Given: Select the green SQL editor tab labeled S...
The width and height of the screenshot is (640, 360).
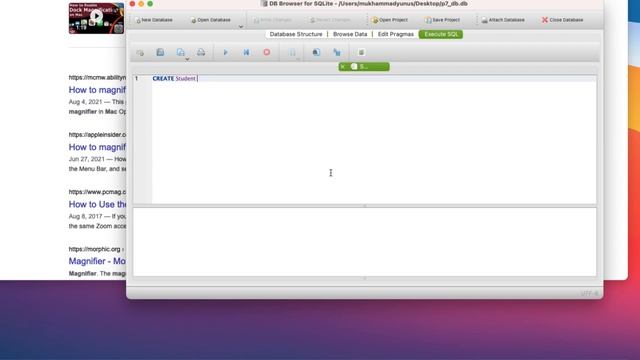Looking at the screenshot, I should [x=364, y=67].
